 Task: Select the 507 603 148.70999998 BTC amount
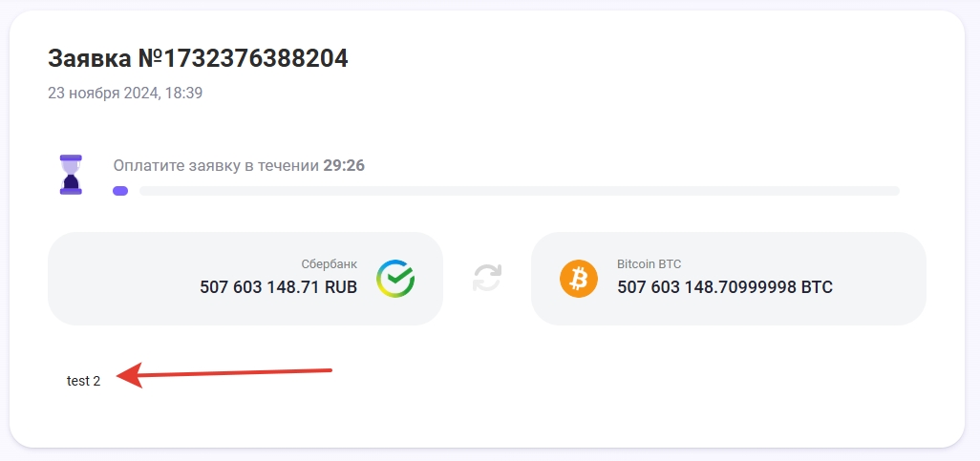(725, 286)
